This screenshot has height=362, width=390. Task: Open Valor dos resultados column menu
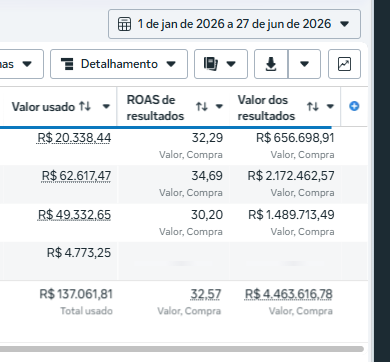click(x=330, y=107)
